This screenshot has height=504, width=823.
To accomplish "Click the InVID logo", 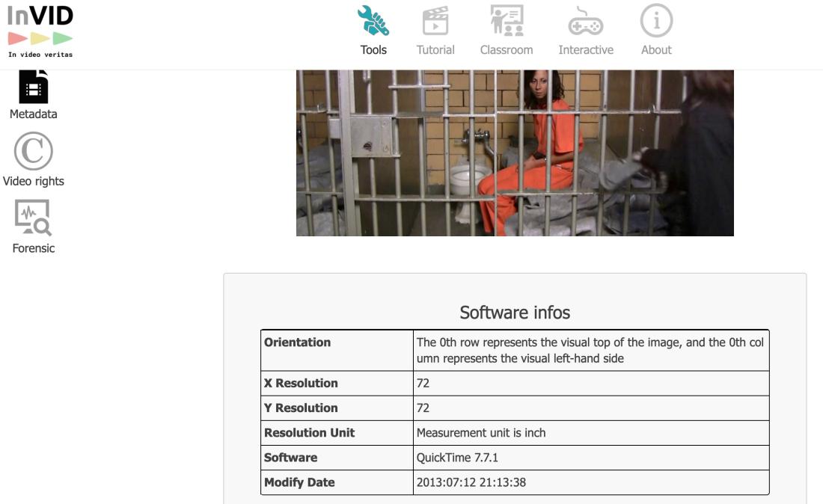I will click(40, 31).
